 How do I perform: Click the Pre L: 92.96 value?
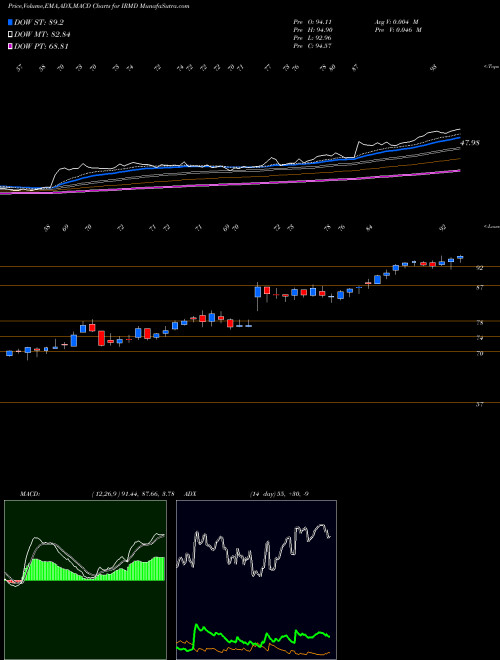click(x=313, y=38)
